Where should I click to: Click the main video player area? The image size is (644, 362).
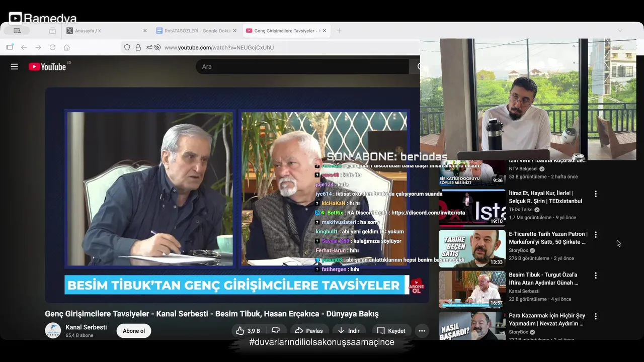236,195
